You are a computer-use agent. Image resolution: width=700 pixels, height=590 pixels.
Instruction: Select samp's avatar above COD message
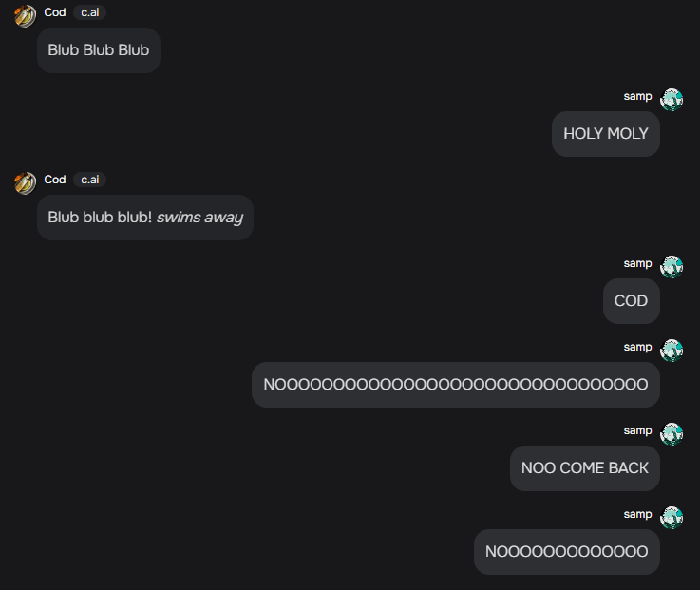point(672,267)
